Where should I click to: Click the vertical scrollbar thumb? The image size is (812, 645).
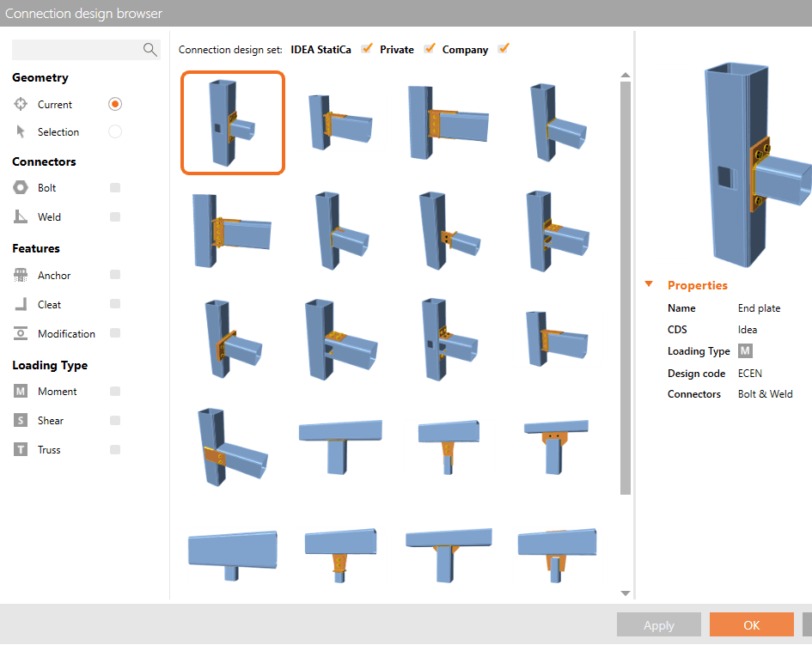[626, 288]
